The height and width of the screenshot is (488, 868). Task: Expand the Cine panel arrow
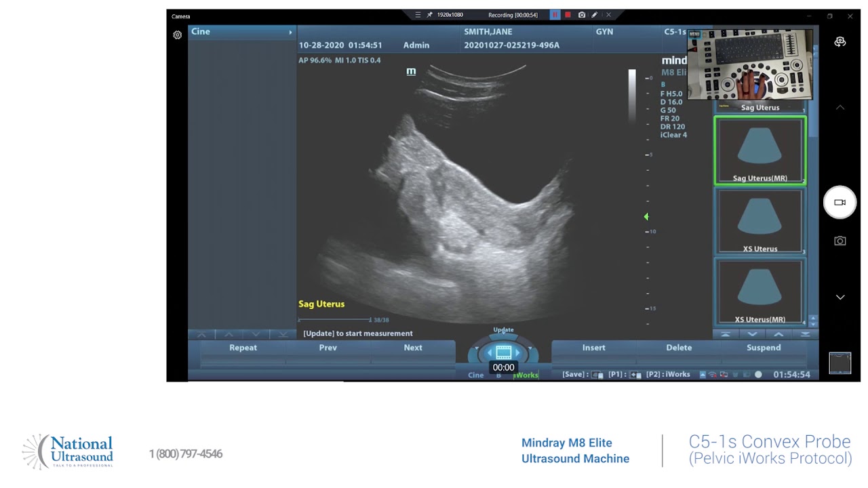coord(290,32)
